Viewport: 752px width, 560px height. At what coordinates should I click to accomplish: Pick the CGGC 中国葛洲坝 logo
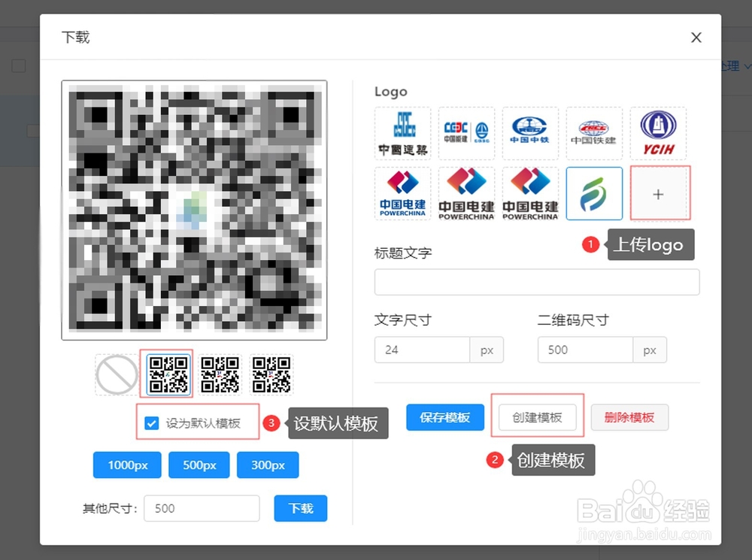(466, 133)
